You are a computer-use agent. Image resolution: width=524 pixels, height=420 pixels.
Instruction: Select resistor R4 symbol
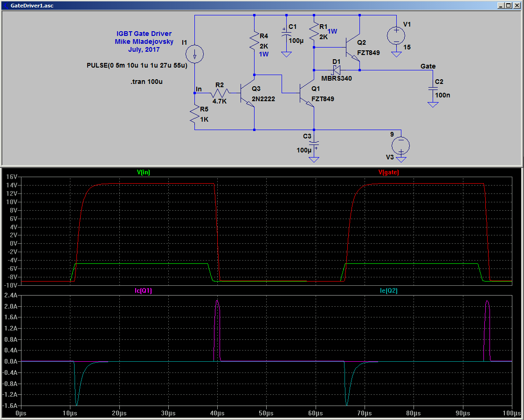(255, 41)
